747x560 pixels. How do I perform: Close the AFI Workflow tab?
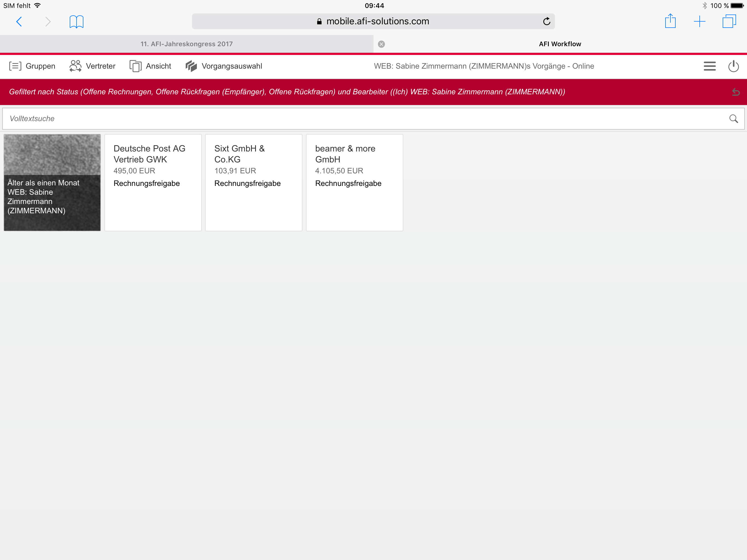click(x=381, y=44)
